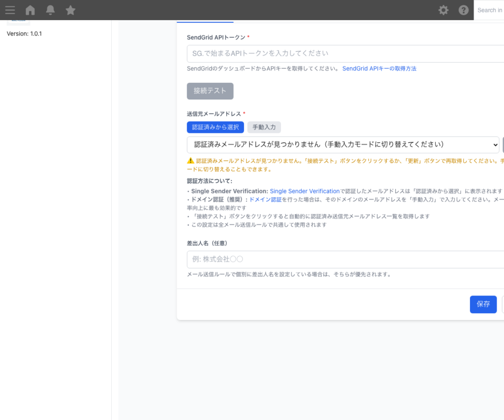Viewport: 504px width, 420px height.
Task: Click the dropdown chevron on the email selector
Action: [x=496, y=145]
